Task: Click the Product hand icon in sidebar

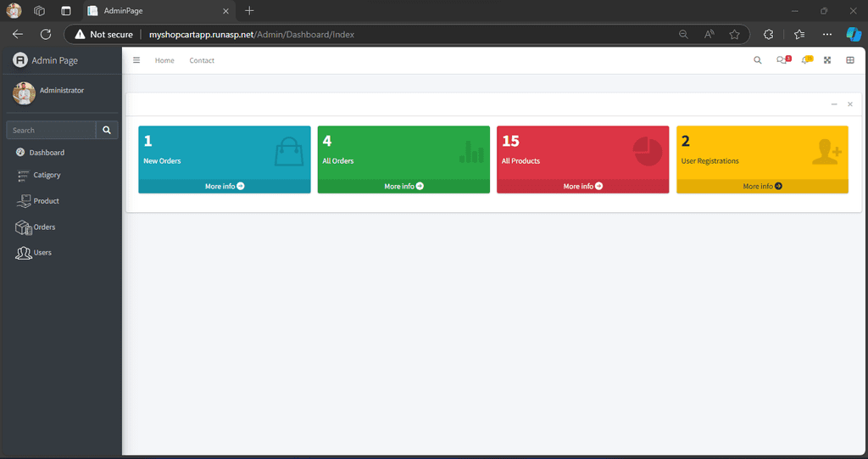Action: (24, 201)
